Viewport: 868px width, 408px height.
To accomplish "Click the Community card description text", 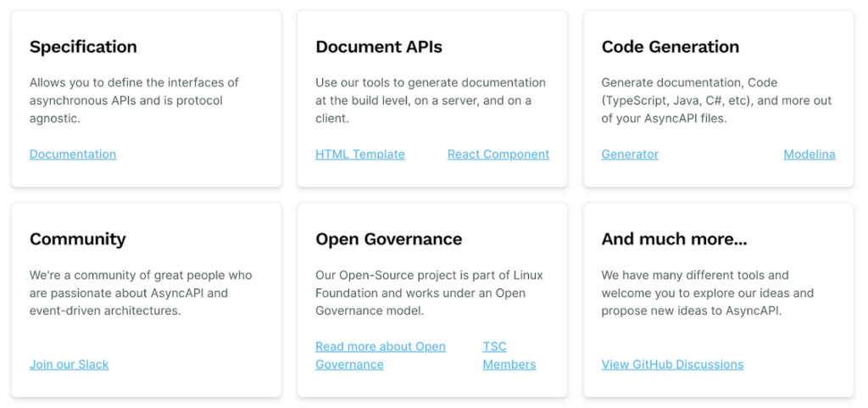I will [x=141, y=293].
